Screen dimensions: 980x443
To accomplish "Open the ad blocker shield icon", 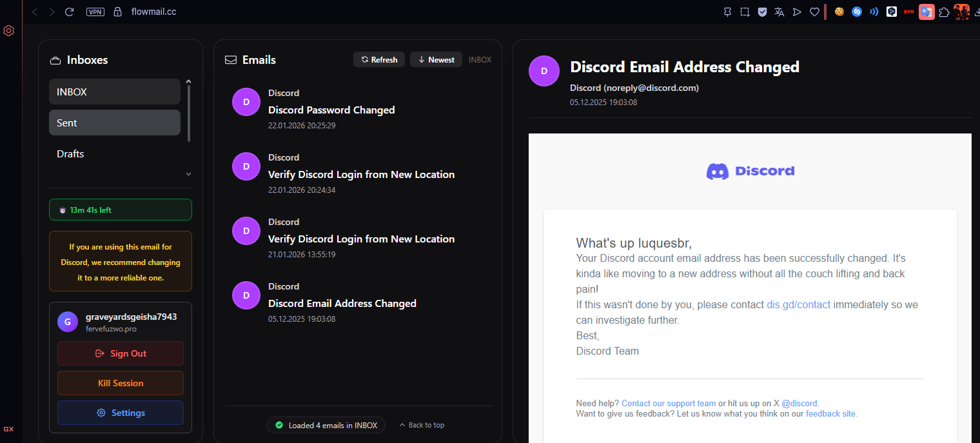I will pyautogui.click(x=762, y=12).
